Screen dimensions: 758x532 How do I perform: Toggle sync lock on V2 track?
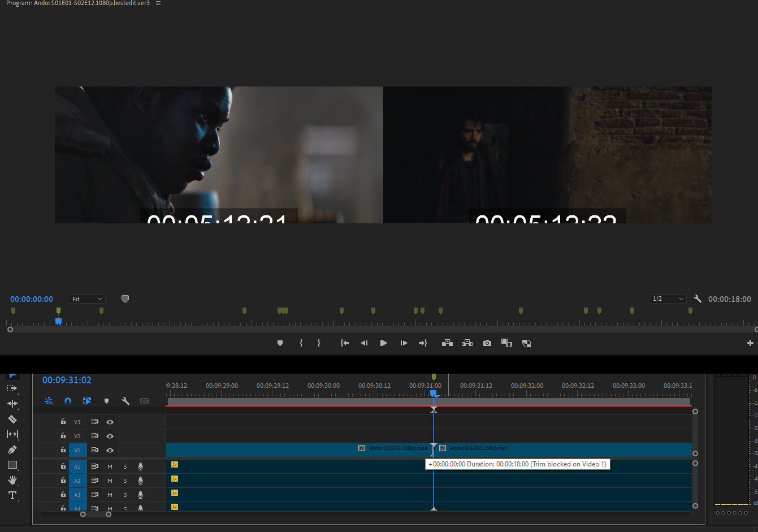pos(94,436)
